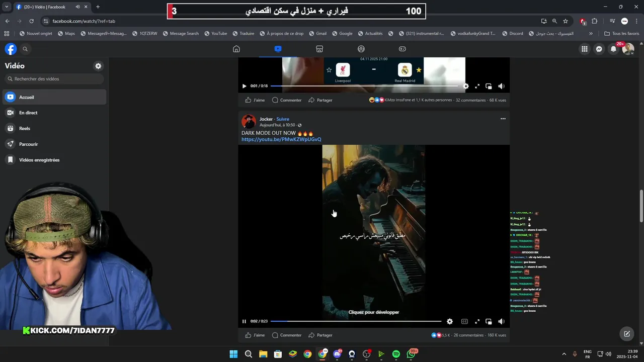Image resolution: width=644 pixels, height=362 pixels.
Task: Mute volume on the Jocker video
Action: 501,321
